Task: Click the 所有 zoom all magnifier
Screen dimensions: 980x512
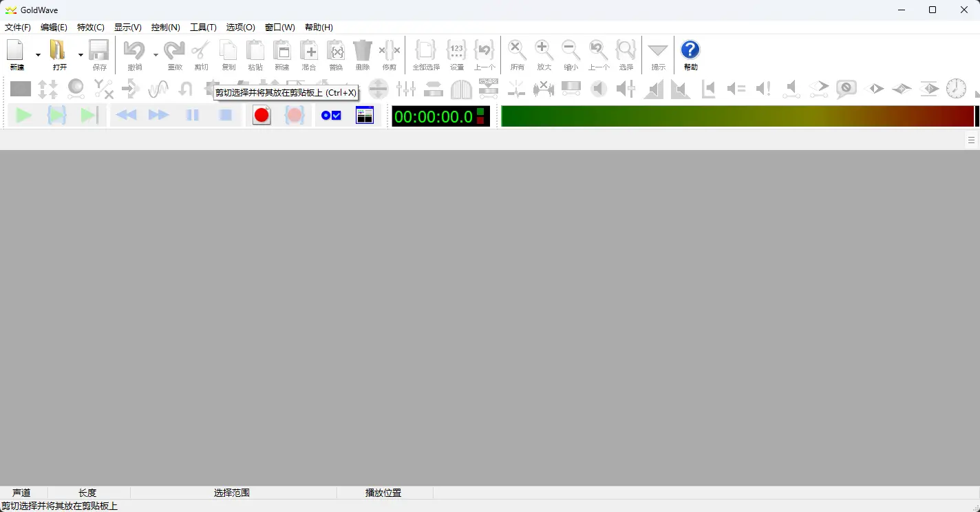Action: click(x=518, y=50)
